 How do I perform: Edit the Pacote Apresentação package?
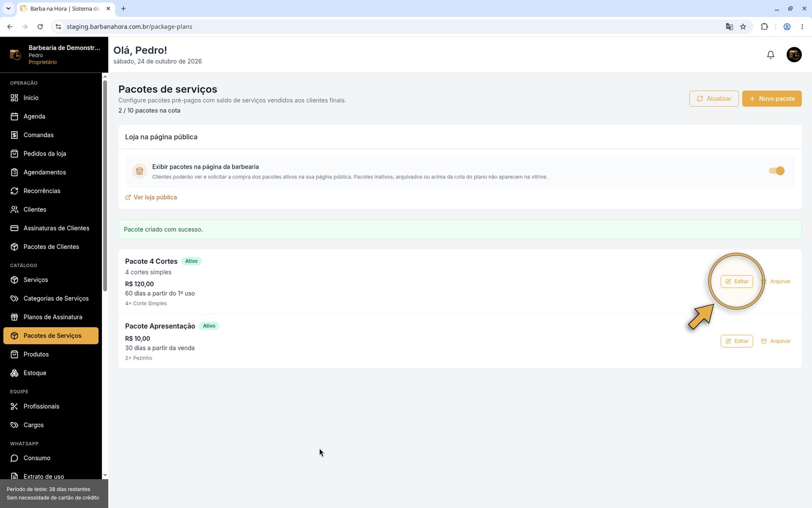click(737, 341)
